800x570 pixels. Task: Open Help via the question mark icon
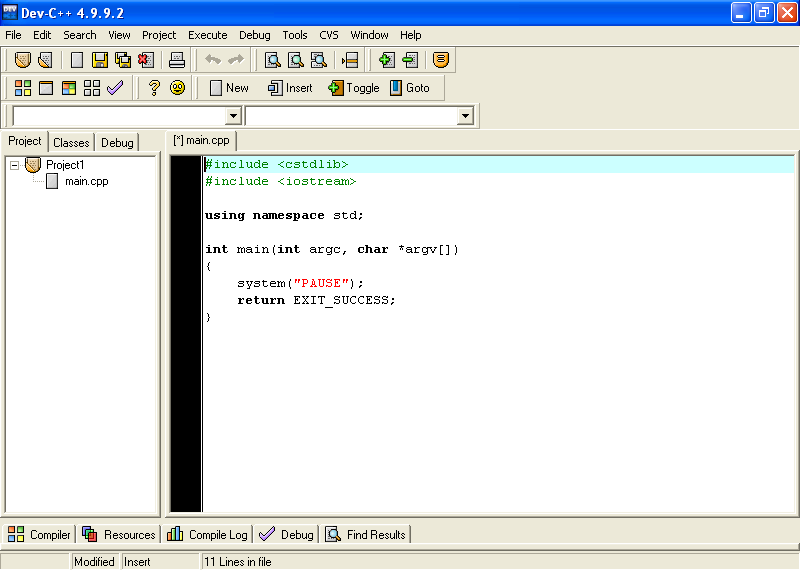point(154,88)
